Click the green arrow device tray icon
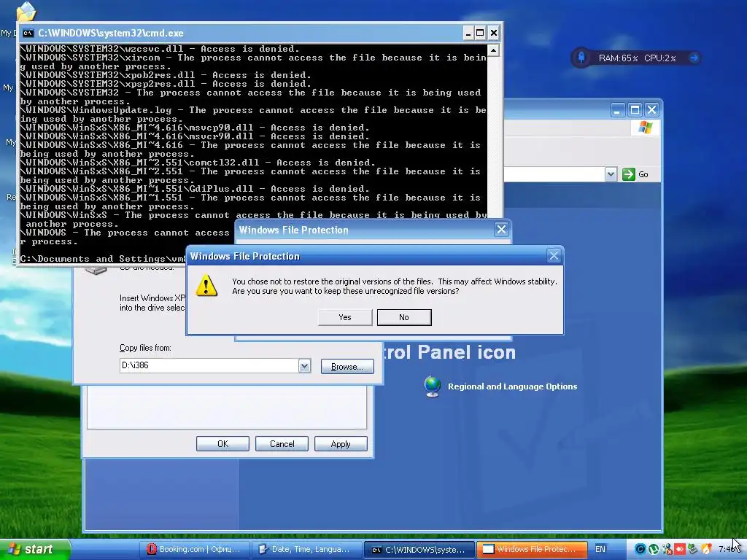Screen dimensions: 747x560 pos(692,549)
